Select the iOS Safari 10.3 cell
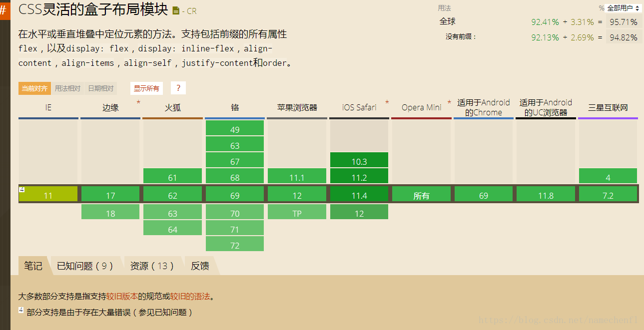Viewport: 644px width, 330px height. [359, 160]
